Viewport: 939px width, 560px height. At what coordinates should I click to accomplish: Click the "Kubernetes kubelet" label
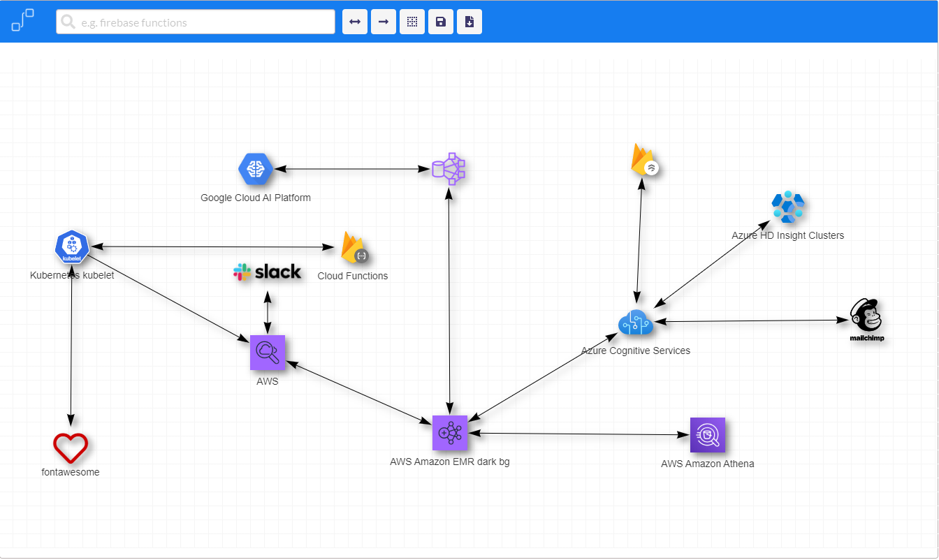pyautogui.click(x=72, y=275)
